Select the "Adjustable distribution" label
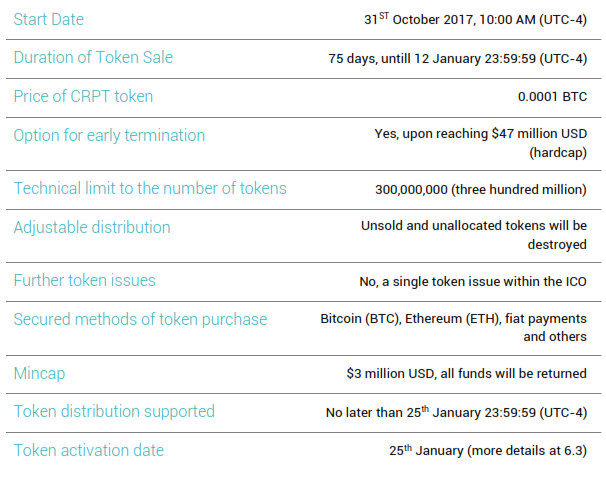Viewport: 606px width, 479px height. point(92,228)
